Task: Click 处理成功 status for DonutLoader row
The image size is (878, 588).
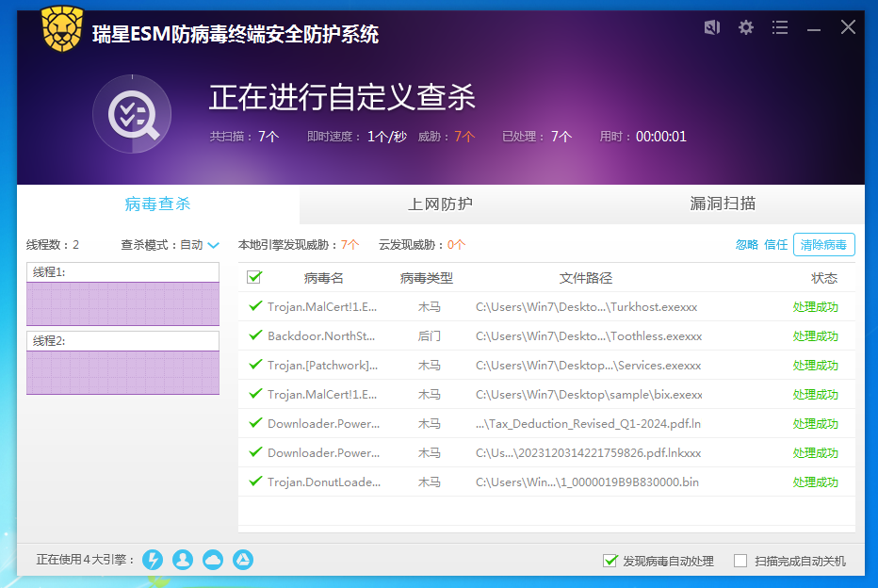Action: point(815,482)
